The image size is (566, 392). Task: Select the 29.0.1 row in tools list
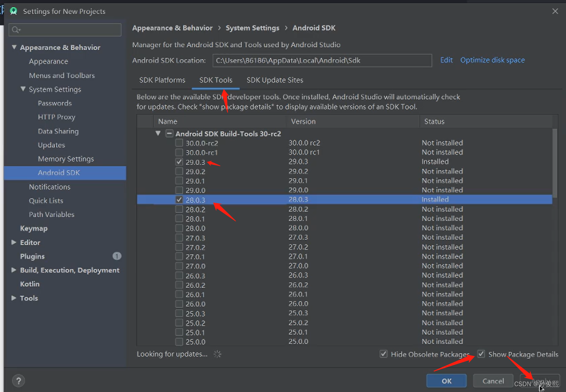point(345,181)
